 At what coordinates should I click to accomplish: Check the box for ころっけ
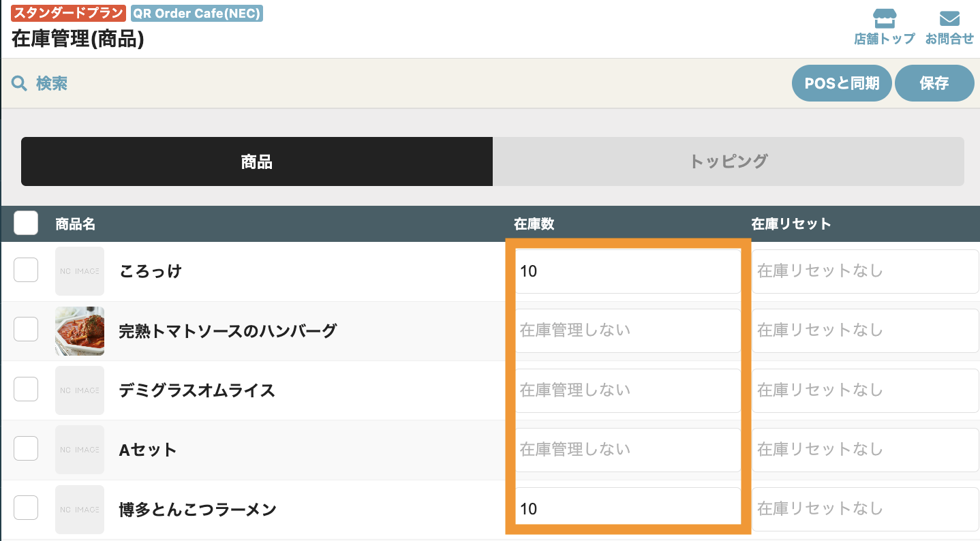[x=26, y=270]
